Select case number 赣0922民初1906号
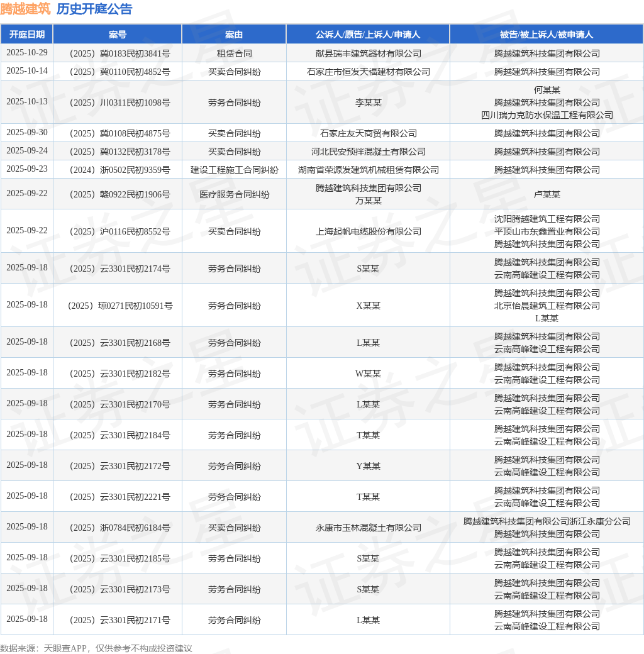This screenshot has width=644, height=654. tap(119, 195)
